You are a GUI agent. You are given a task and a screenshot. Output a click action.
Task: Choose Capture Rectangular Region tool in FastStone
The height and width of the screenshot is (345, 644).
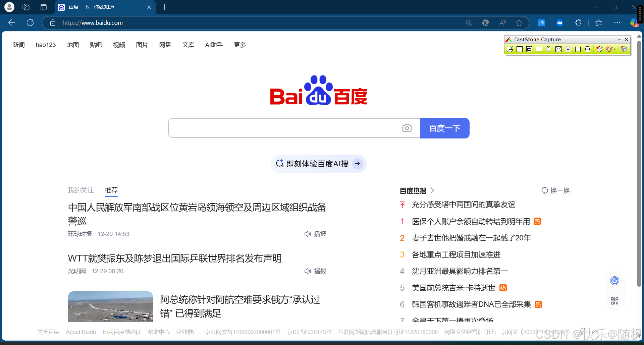coord(539,49)
